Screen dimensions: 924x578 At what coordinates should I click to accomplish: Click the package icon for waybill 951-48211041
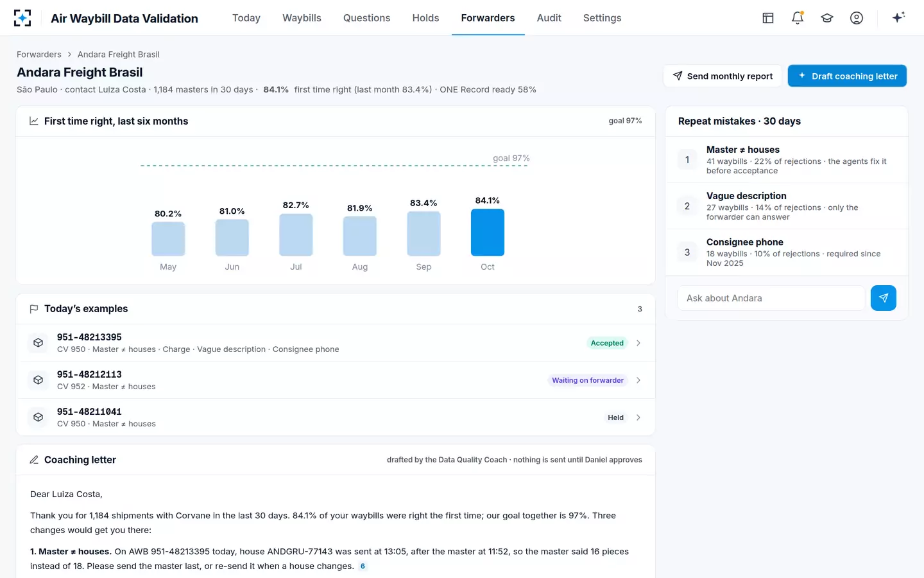click(38, 417)
